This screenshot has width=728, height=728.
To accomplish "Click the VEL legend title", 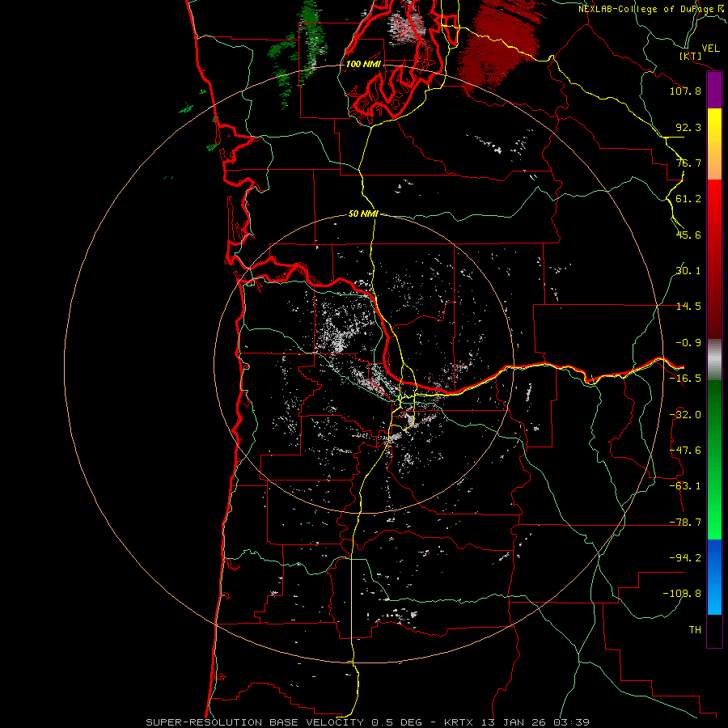I will pyautogui.click(x=710, y=49).
